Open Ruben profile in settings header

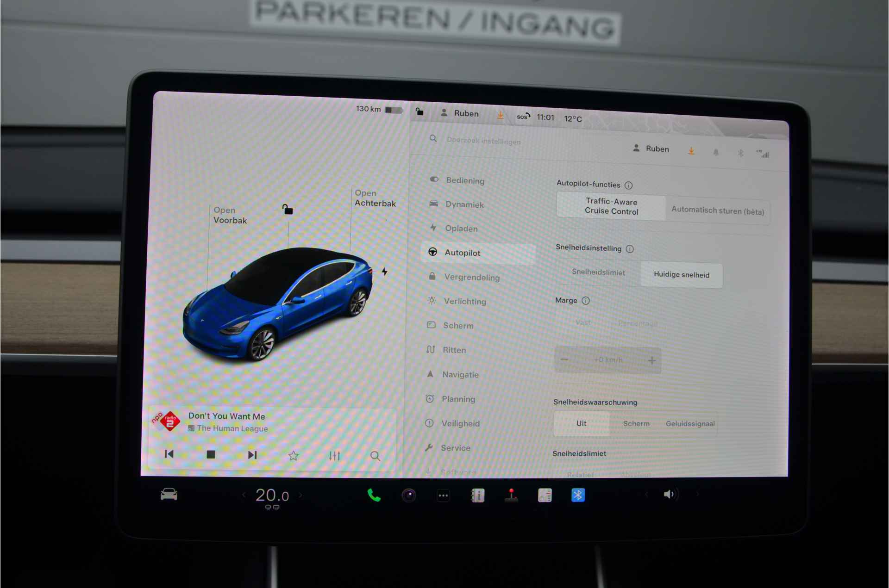[651, 149]
